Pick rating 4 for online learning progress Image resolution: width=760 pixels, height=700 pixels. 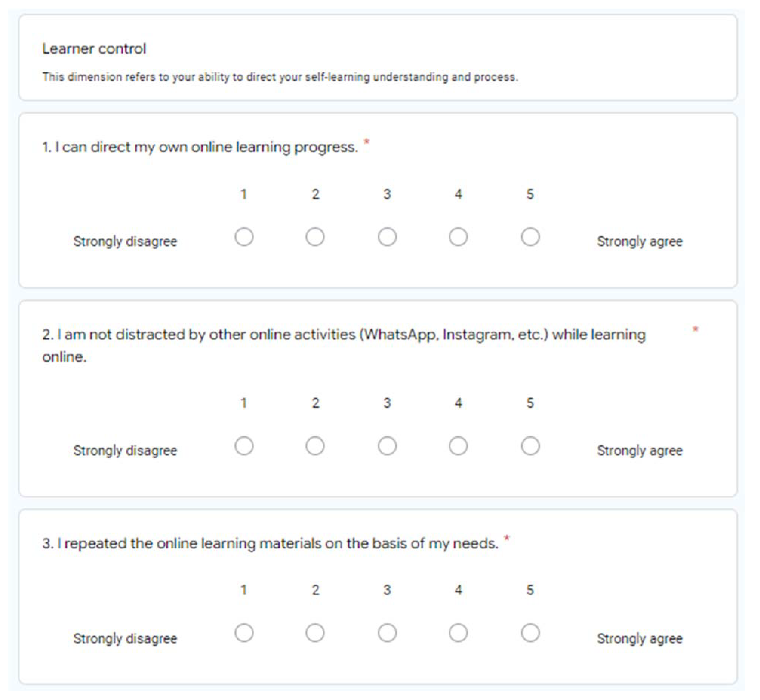coord(458,237)
